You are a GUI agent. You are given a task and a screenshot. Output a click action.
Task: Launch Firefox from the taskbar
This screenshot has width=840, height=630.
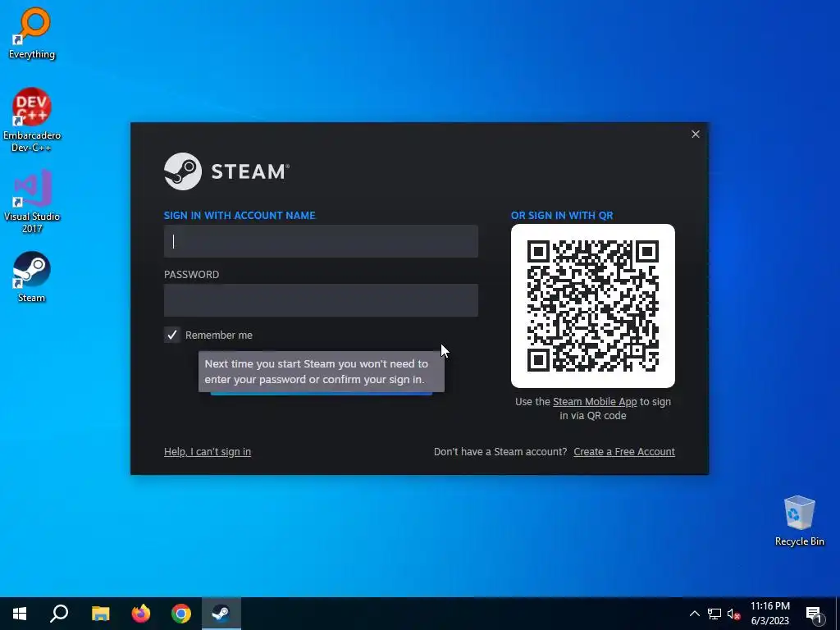[x=141, y=614]
